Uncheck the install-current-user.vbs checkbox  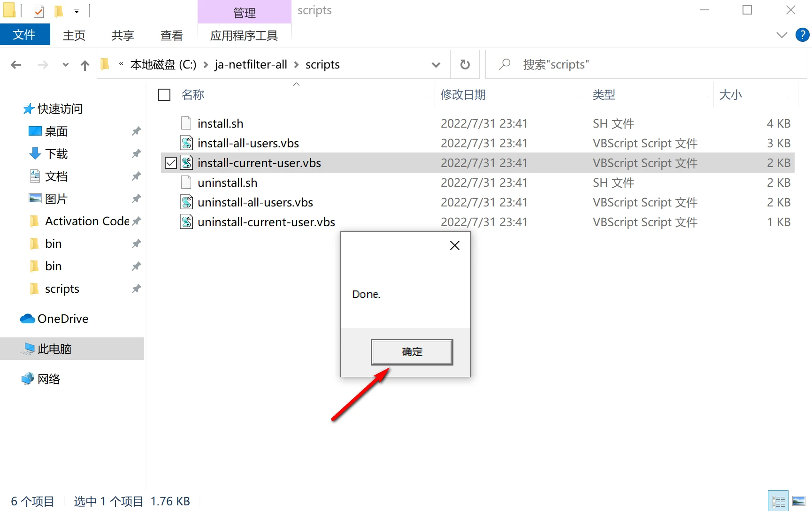171,163
